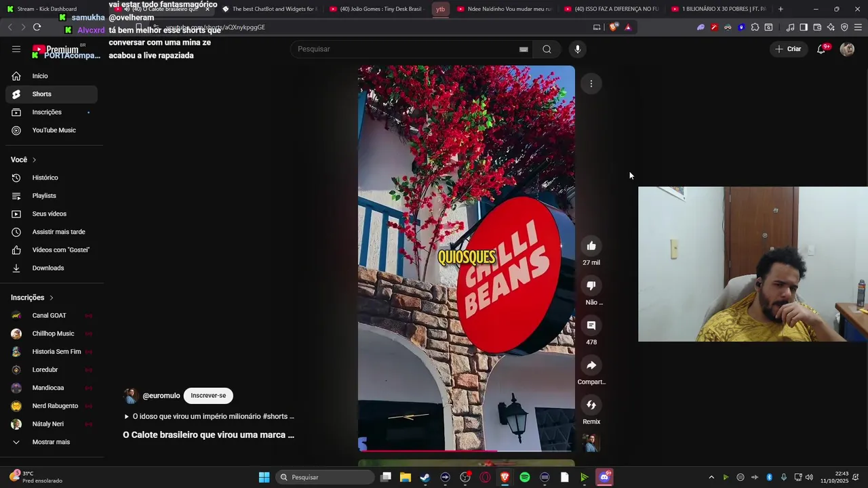
Task: Subscribe with the Inscrever-se button
Action: 208,396
